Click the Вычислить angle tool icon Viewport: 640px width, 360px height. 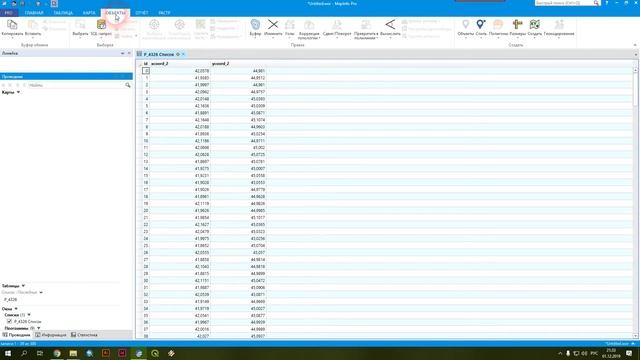coord(390,24)
